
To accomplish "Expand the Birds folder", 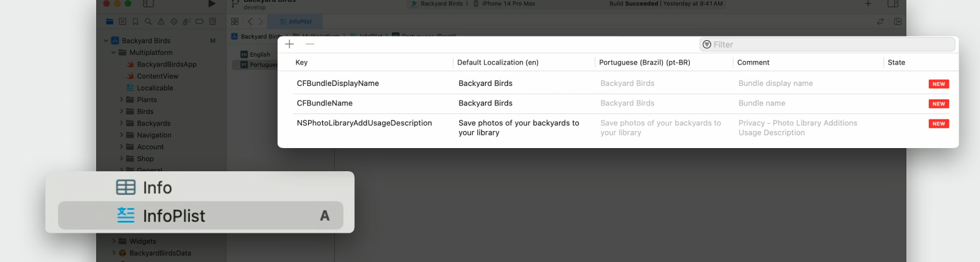I will pos(121,112).
